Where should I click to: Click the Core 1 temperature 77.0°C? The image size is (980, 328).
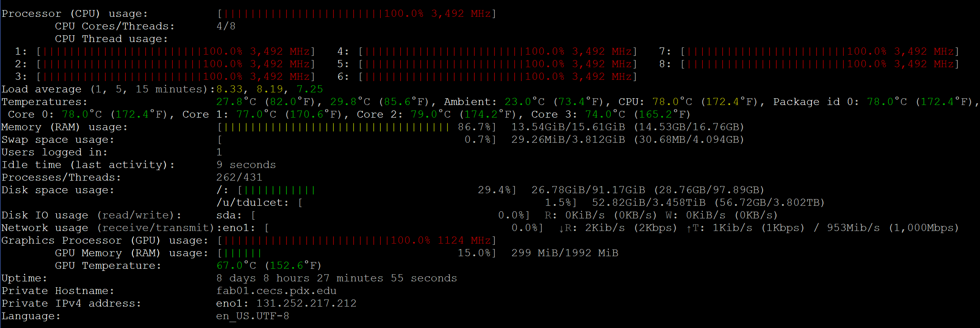click(256, 114)
